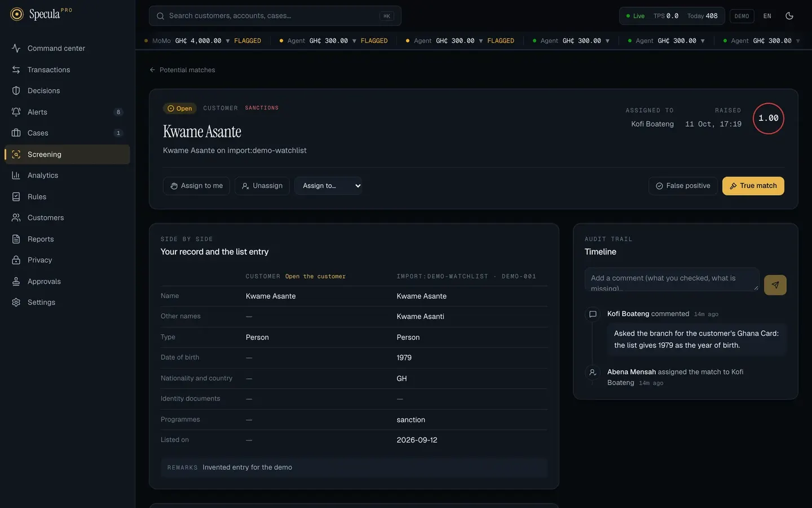Send comment with paper plane icon
This screenshot has width=812, height=508.
pos(775,285)
